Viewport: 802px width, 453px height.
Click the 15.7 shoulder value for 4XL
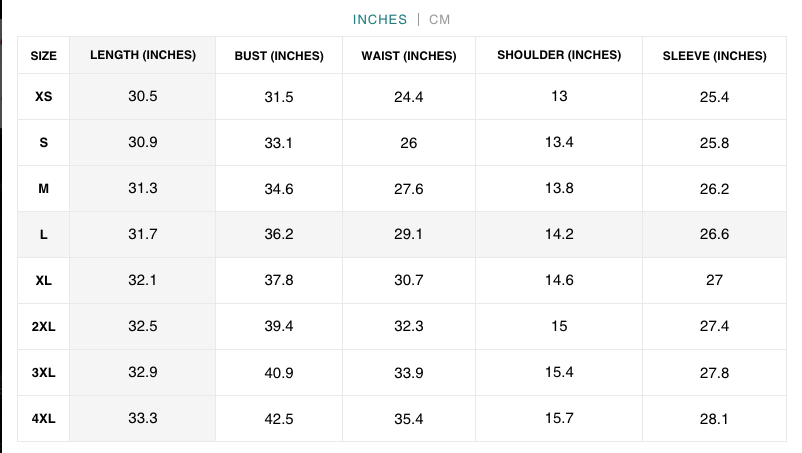tap(559, 418)
